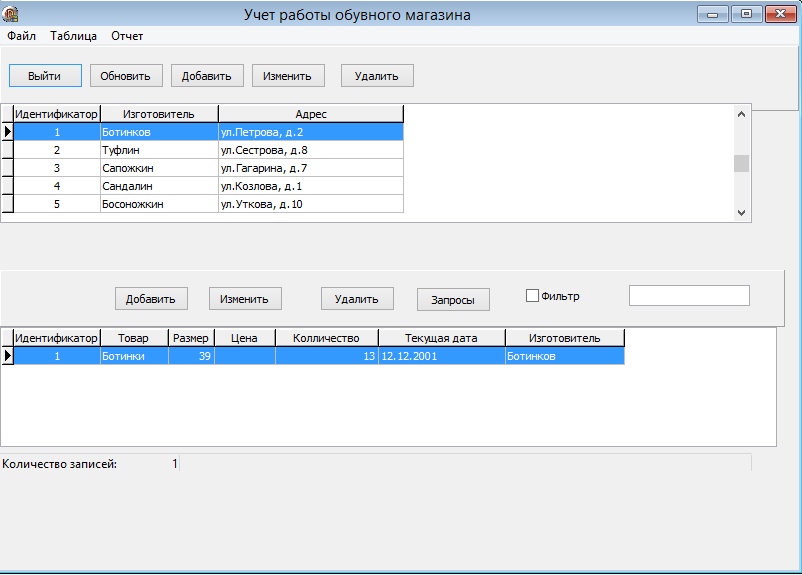Click the Выйти button
The image size is (802, 575).
click(45, 76)
